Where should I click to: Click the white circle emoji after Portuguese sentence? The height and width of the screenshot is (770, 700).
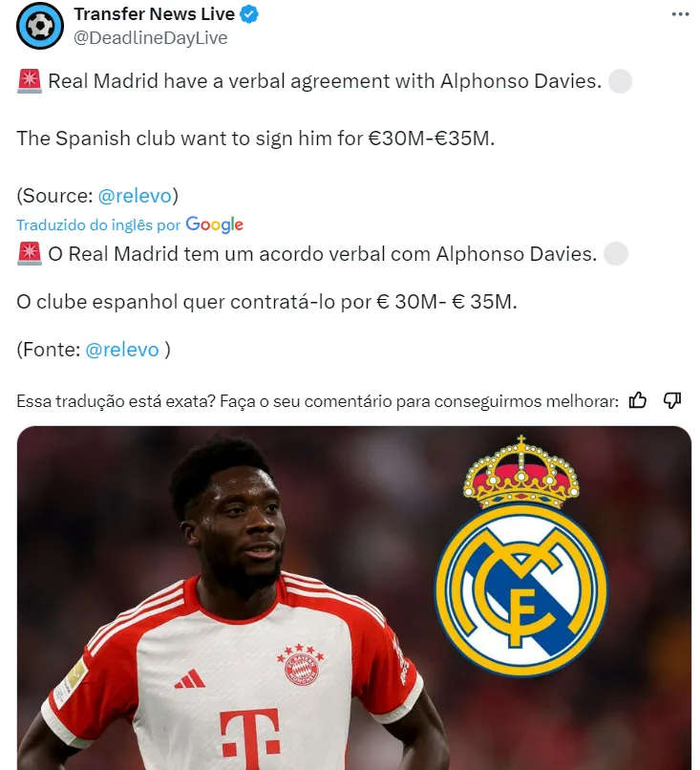coord(616,254)
